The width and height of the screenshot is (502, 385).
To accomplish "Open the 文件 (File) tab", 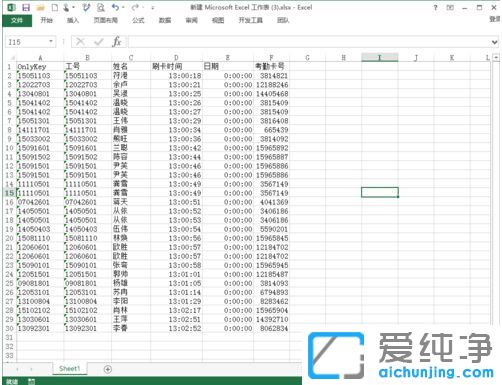I will [x=17, y=20].
